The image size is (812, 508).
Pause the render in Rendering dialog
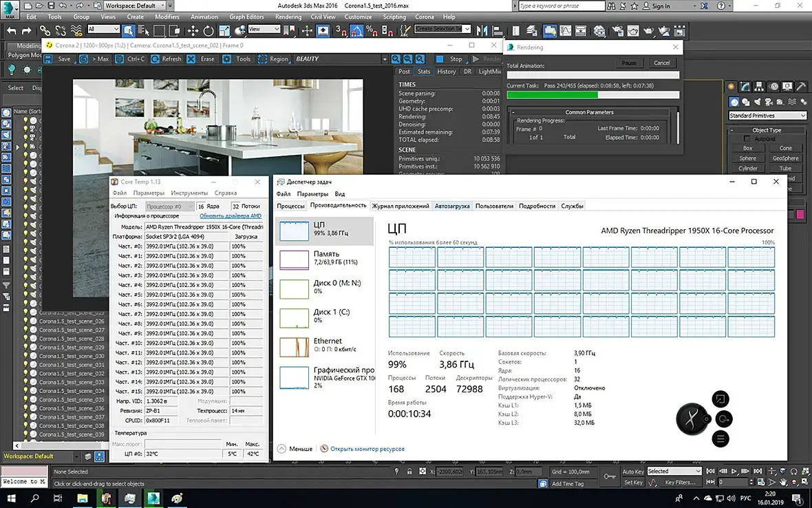point(628,63)
